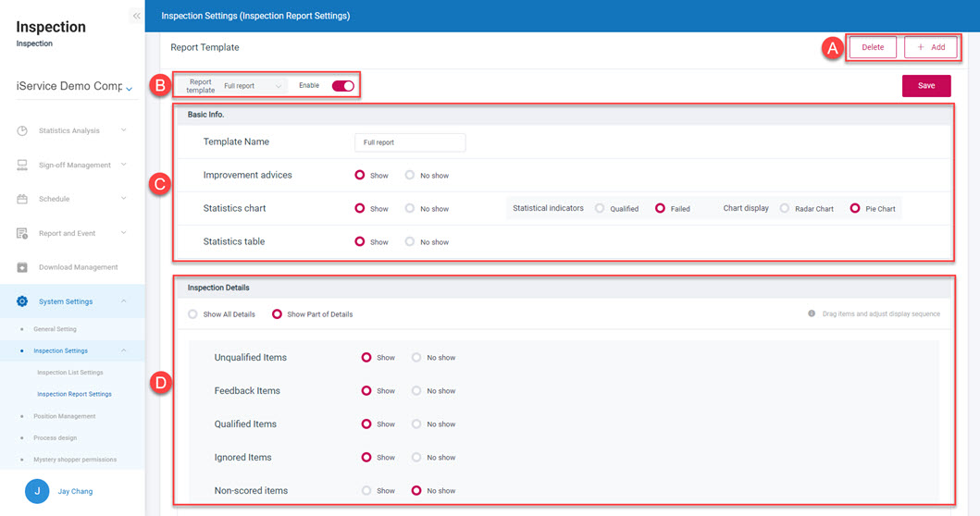The image size is (980, 516).
Task: Click the Schedule calendar icon
Action: pos(22,200)
